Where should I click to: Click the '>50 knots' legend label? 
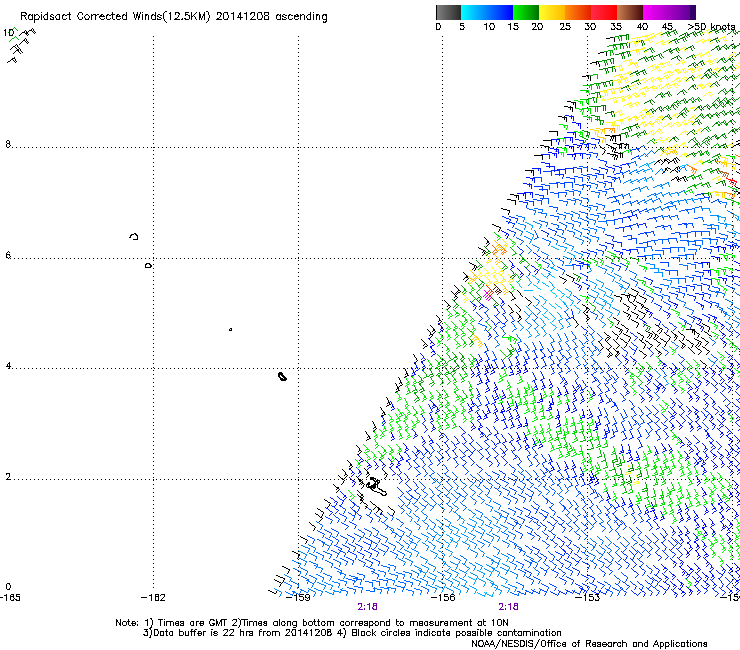pyautogui.click(x=711, y=27)
